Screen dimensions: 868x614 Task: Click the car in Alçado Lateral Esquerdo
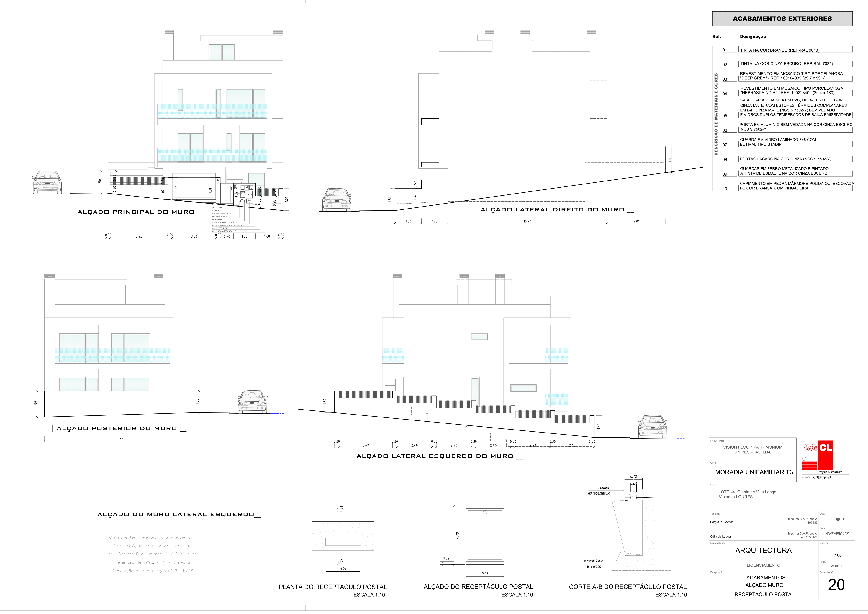click(653, 427)
